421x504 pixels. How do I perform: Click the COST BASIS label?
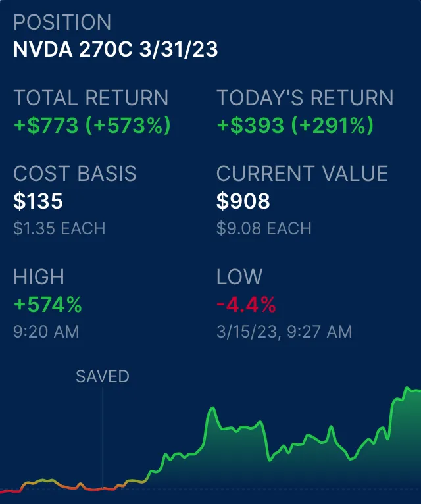[x=75, y=174]
